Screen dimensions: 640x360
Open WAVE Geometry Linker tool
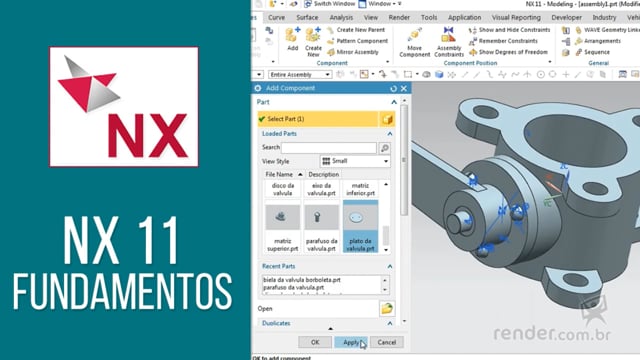coord(607,30)
